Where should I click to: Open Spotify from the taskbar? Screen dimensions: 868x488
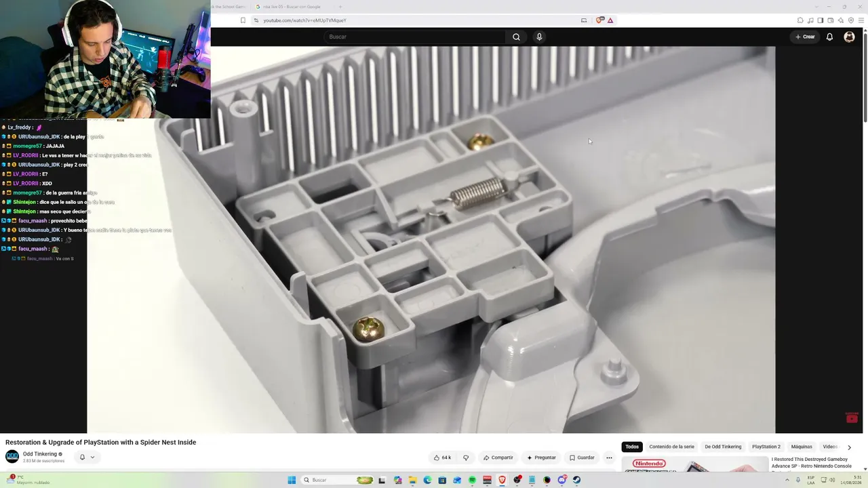point(472,480)
